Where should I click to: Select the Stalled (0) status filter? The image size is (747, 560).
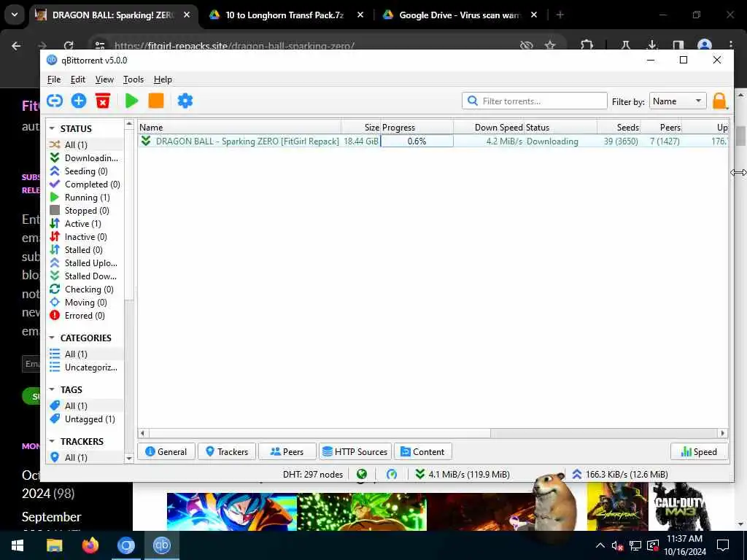pos(85,249)
